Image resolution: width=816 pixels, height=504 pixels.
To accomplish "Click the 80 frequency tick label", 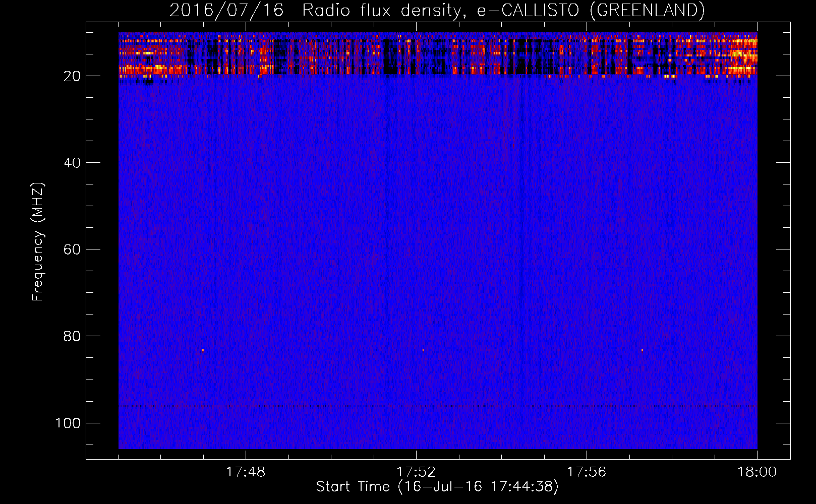I will (x=72, y=336).
